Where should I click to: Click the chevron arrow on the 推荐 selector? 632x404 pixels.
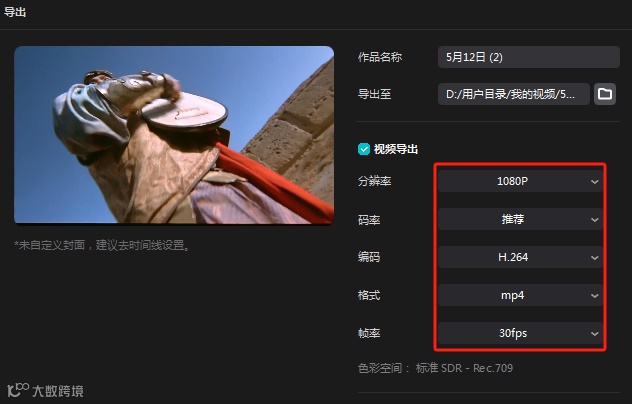point(595,220)
